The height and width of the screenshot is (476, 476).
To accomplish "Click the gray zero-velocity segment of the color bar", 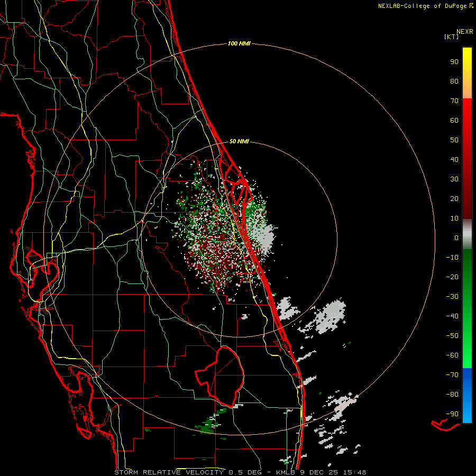I will pyautogui.click(x=467, y=234).
